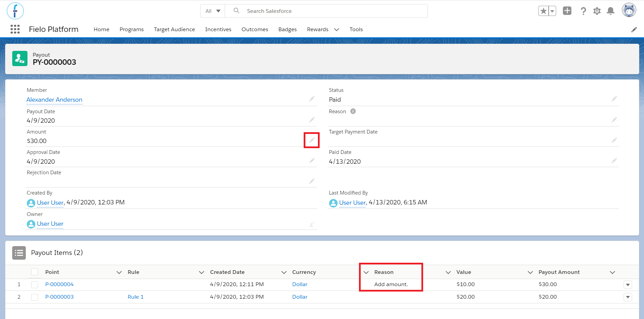
Task: Open member Alexander Anderson link
Action: coord(54,100)
